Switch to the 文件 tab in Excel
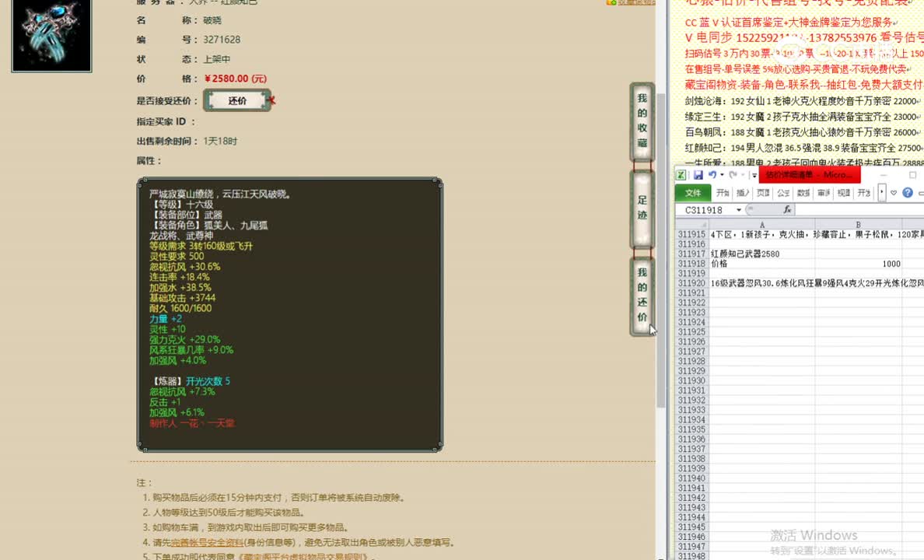 694,193
